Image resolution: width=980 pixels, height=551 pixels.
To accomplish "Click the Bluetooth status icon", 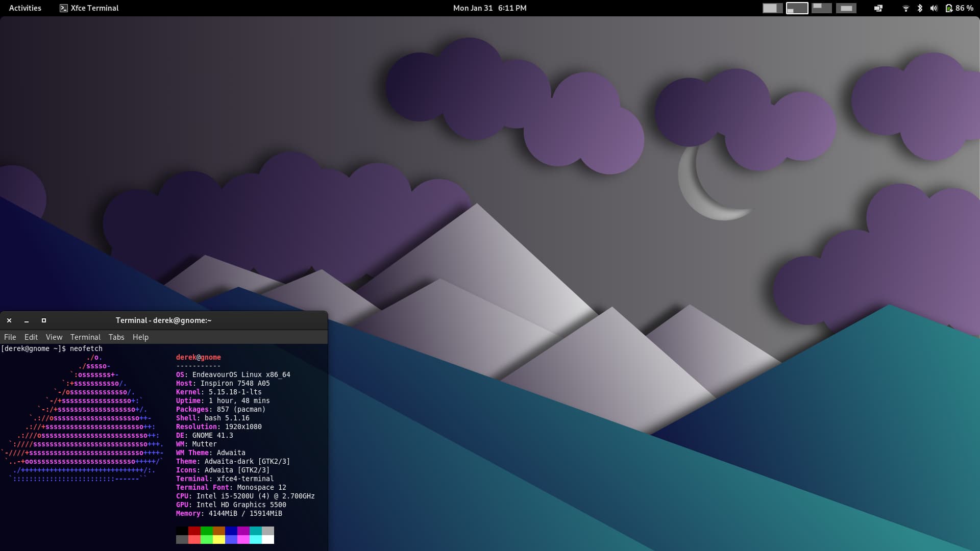I will click(x=920, y=8).
